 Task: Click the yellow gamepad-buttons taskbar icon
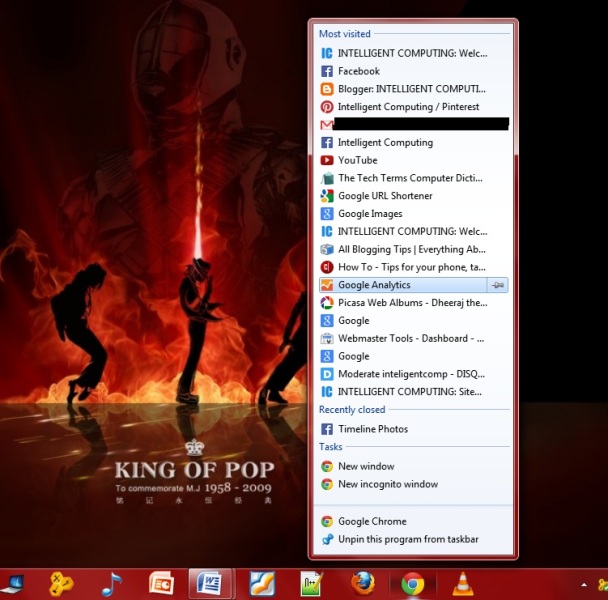[x=61, y=584]
